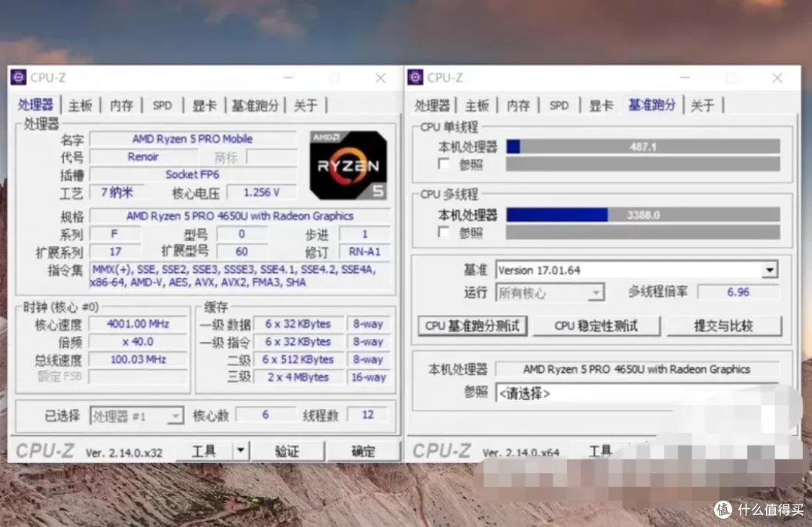
Task: Minimize the right CPU-Z window
Action: (x=685, y=77)
